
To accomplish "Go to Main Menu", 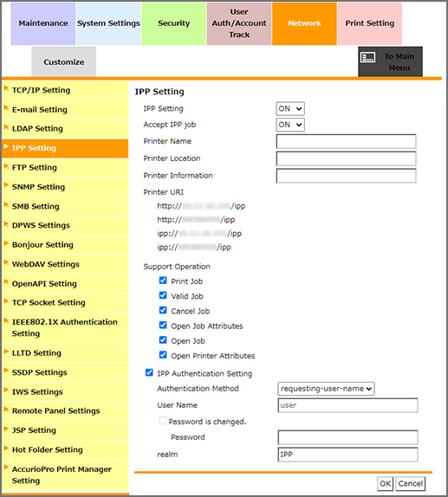I will pos(390,61).
